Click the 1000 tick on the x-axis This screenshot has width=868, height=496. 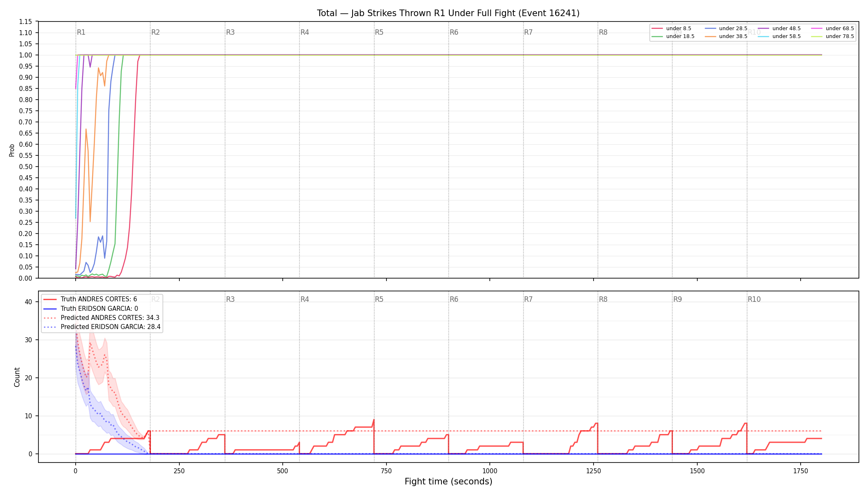coord(490,471)
